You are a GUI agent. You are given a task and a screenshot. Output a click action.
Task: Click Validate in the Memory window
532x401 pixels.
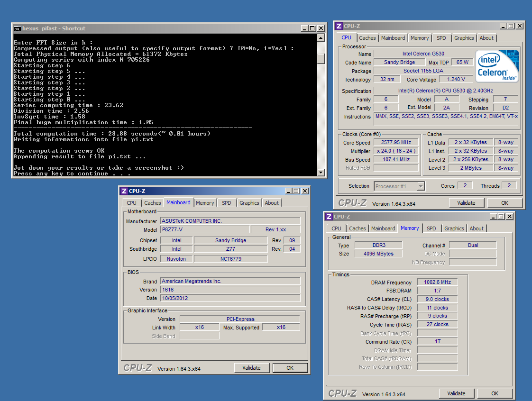(x=456, y=393)
